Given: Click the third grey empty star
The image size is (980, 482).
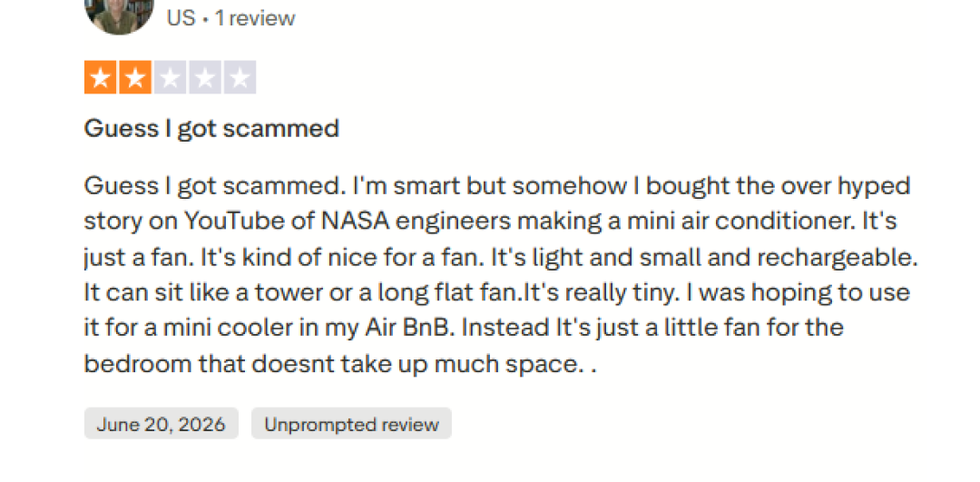Looking at the screenshot, I should tap(170, 77).
